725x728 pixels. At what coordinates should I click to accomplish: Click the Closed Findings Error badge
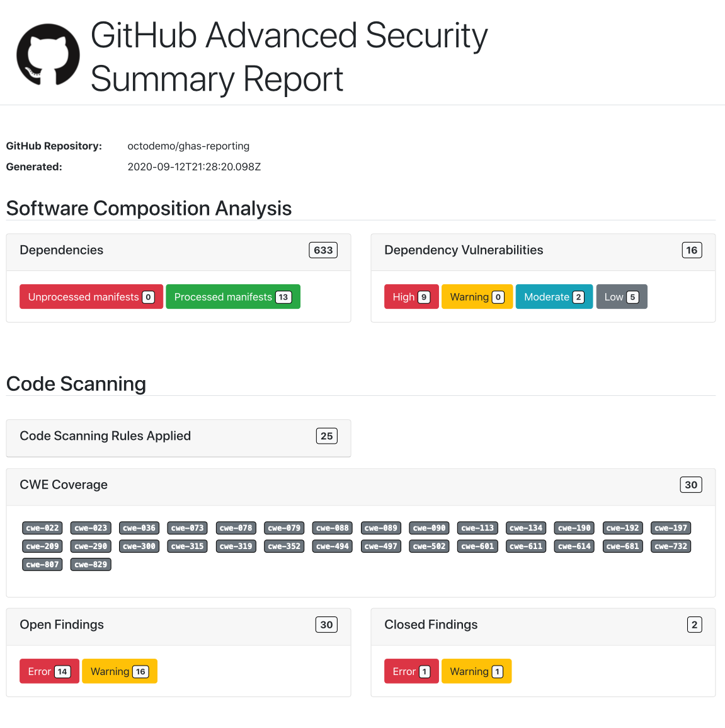click(x=411, y=671)
